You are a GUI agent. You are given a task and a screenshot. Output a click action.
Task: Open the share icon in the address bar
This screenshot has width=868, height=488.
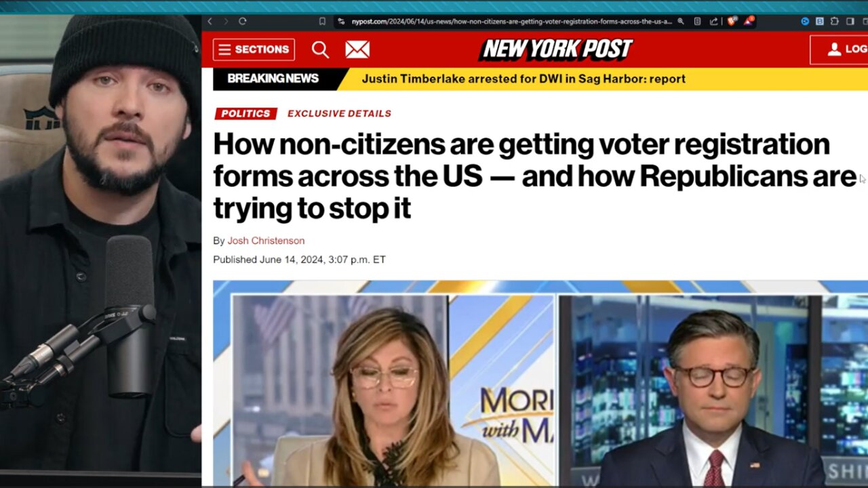tap(713, 22)
